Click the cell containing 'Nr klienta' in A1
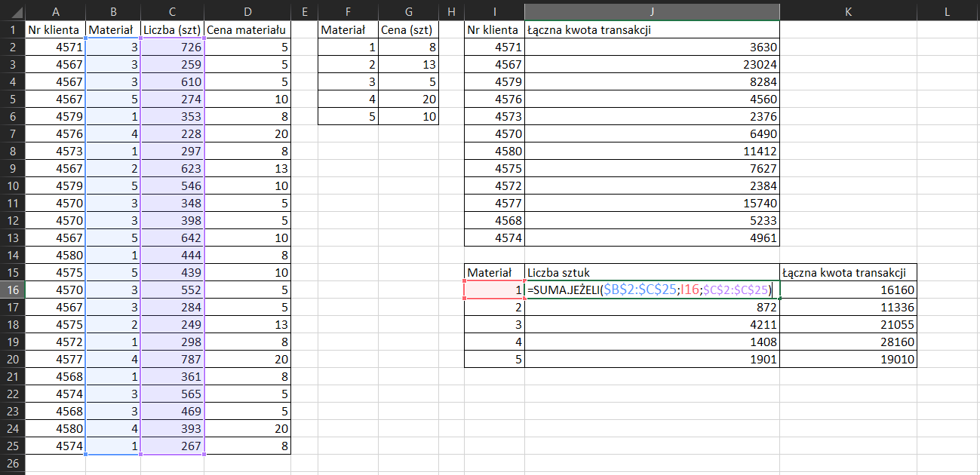Image resolution: width=980 pixels, height=475 pixels. (x=55, y=29)
